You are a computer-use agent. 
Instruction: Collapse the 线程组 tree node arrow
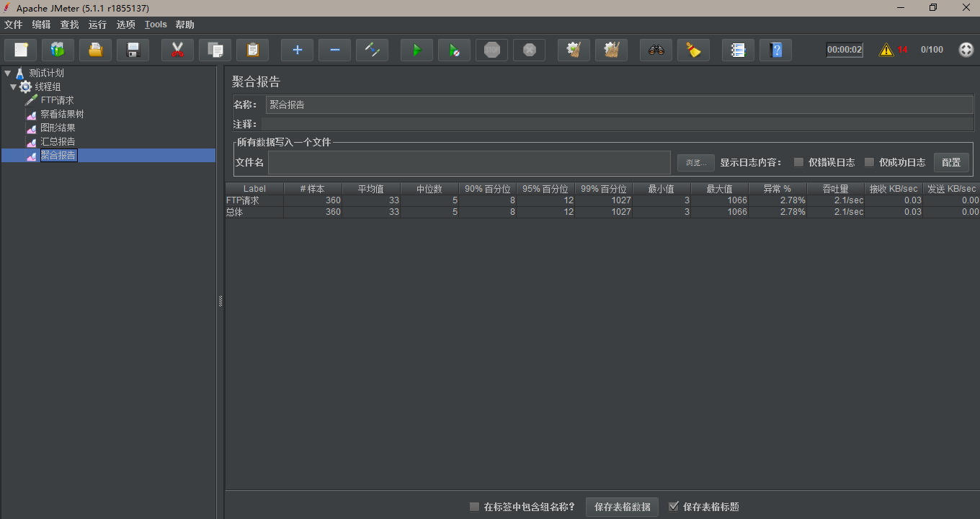[x=13, y=86]
